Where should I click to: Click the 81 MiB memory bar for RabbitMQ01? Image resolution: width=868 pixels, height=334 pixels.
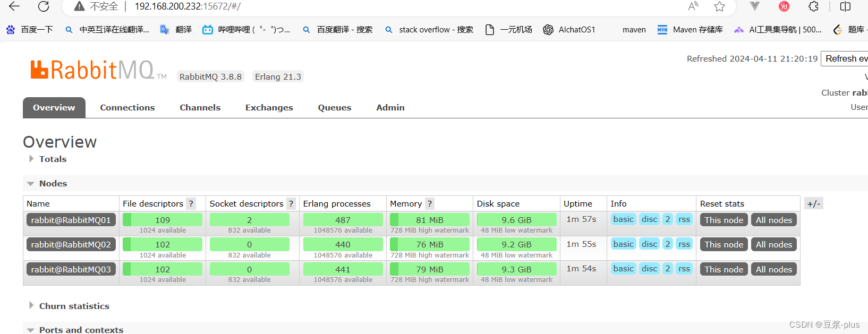coord(430,220)
